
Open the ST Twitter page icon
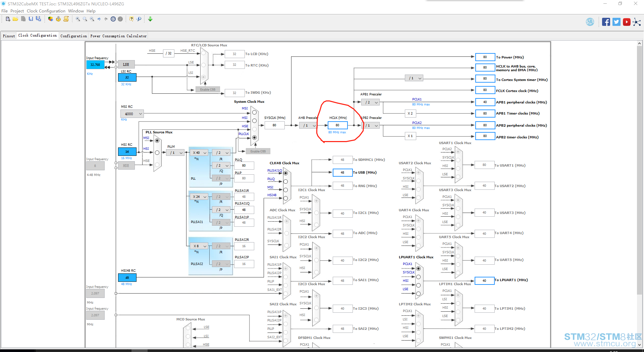616,22
